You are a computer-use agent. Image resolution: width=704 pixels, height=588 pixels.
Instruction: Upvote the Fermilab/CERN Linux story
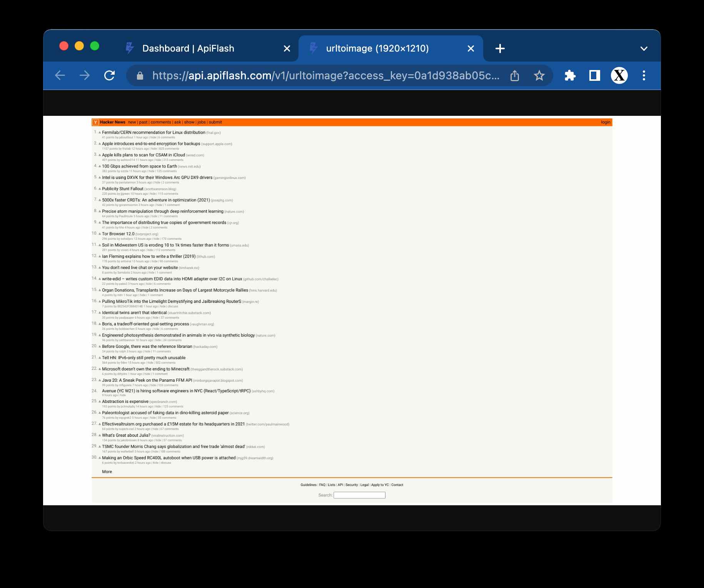100,132
